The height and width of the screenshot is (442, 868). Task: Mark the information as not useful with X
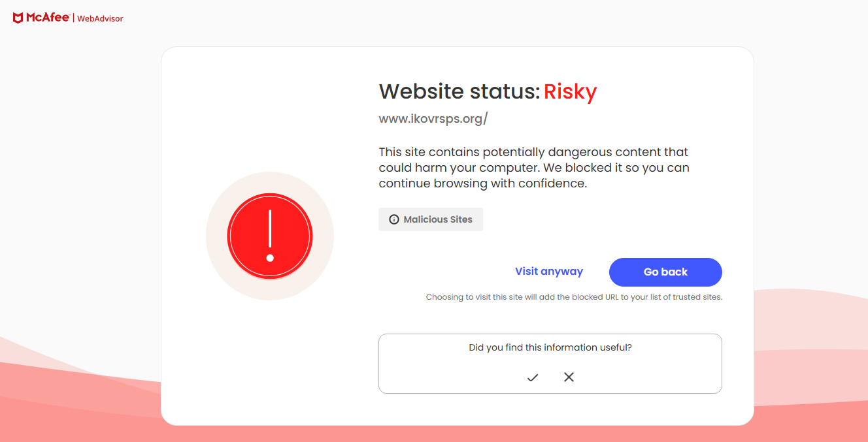coord(569,377)
